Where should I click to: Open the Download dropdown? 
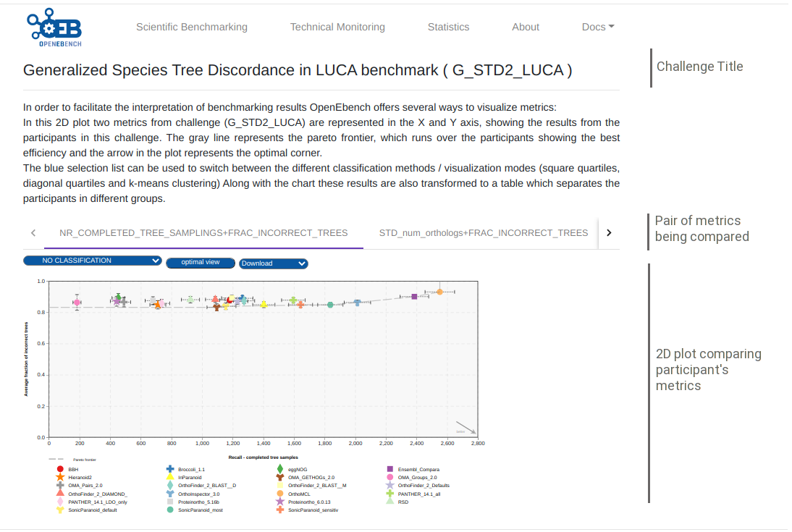pos(273,263)
